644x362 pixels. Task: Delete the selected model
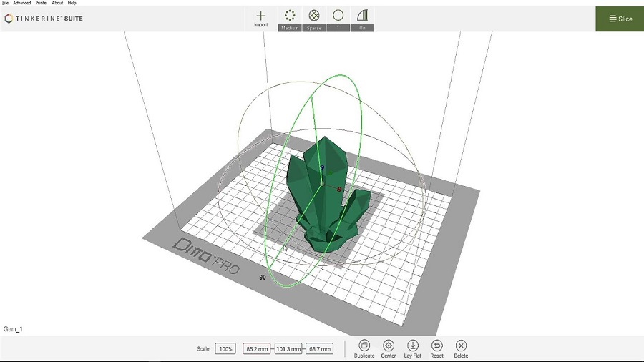(x=462, y=349)
